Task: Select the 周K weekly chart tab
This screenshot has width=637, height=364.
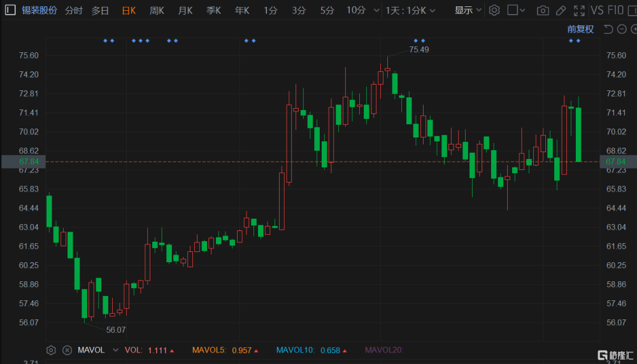Action: 157,11
